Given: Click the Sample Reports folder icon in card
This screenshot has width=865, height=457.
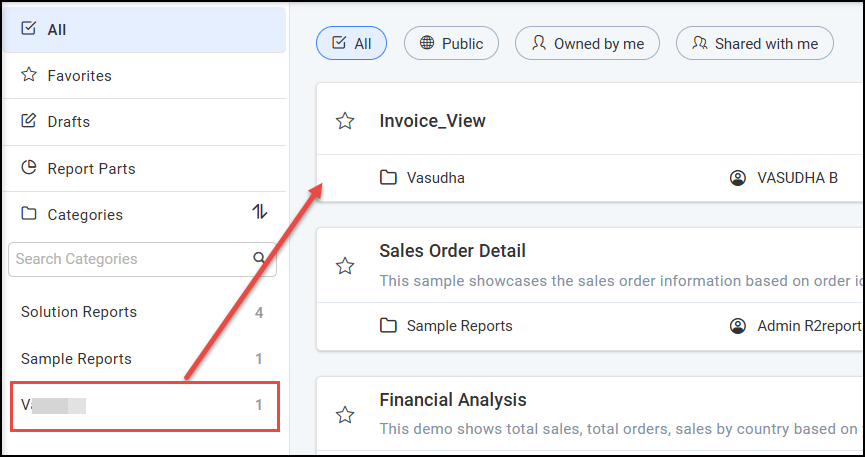Looking at the screenshot, I should pos(388,325).
